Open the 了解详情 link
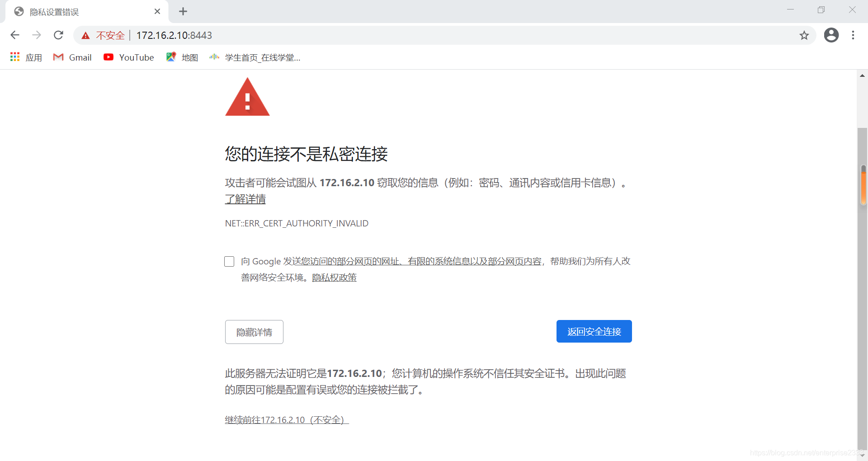868x461 pixels. (x=245, y=199)
